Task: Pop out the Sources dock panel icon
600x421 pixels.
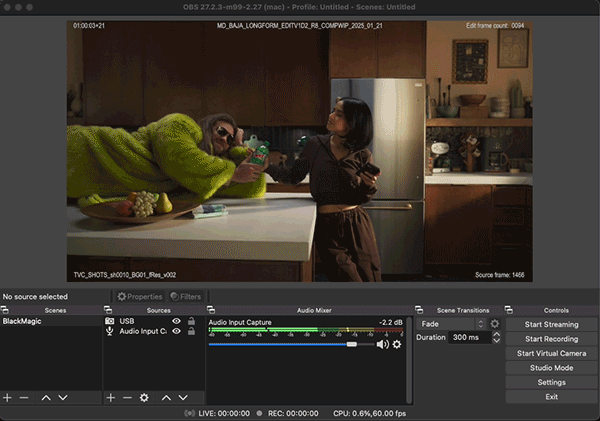Action: pyautogui.click(x=108, y=310)
